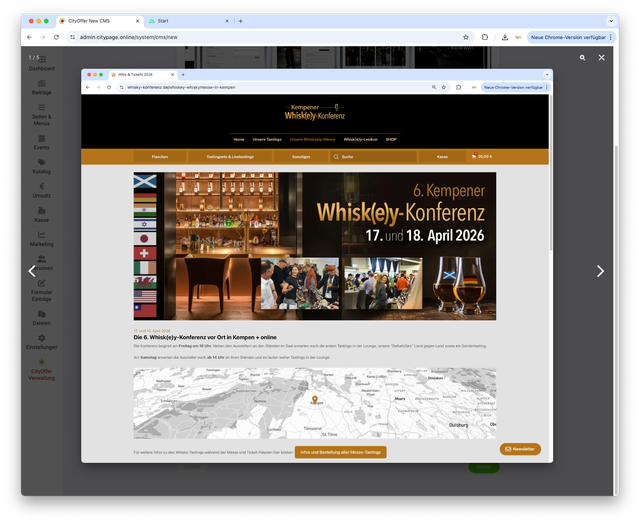Go to the previous lightbox image
The height and width of the screenshot is (524, 640).
click(x=31, y=271)
